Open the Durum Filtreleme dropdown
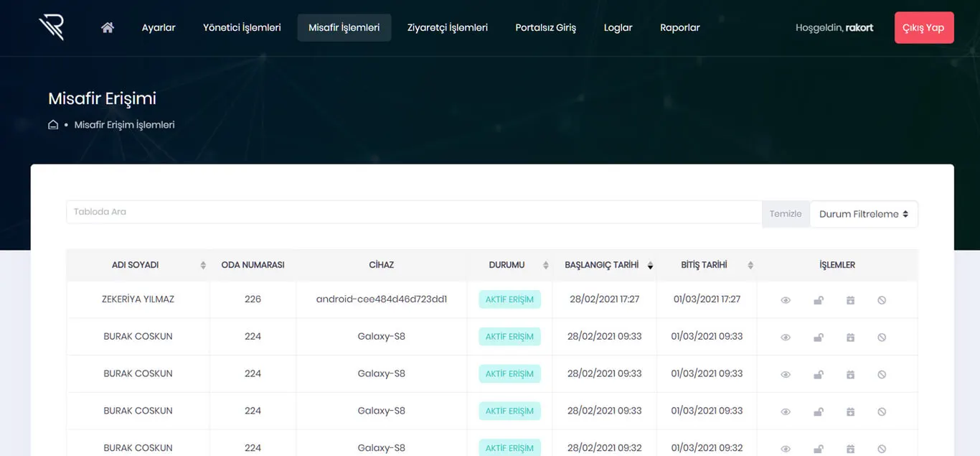The image size is (980, 456). tap(864, 213)
